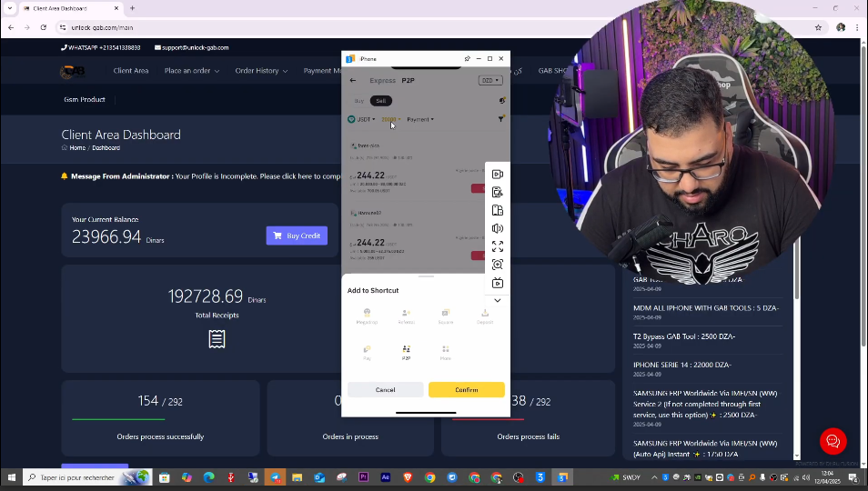Select the More shortcut icon
The image size is (868, 491).
click(445, 352)
